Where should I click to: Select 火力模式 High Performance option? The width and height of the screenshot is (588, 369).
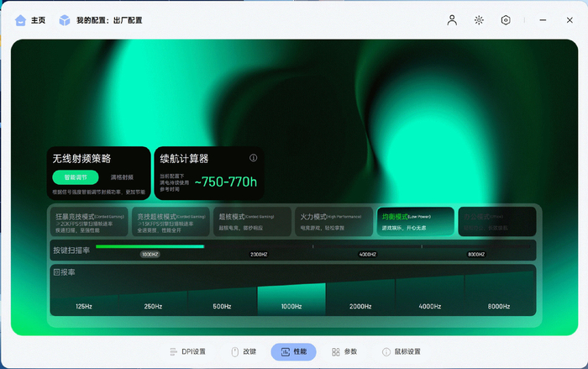pyautogui.click(x=333, y=221)
